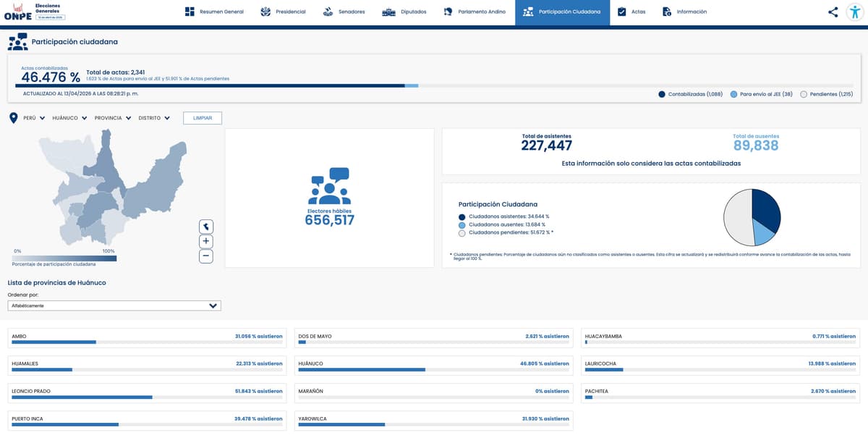
Task: Click the participación ciudadana pie chart
Action: click(752, 217)
